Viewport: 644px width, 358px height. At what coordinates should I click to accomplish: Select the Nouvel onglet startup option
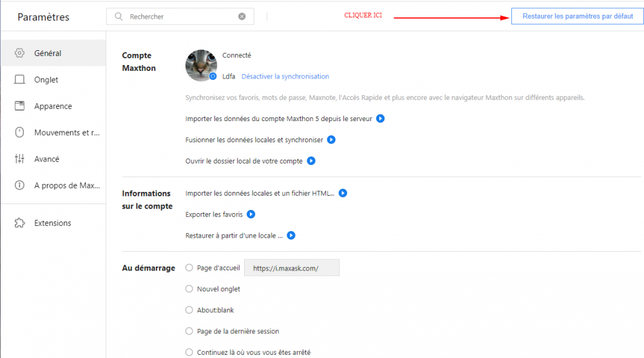click(x=189, y=289)
